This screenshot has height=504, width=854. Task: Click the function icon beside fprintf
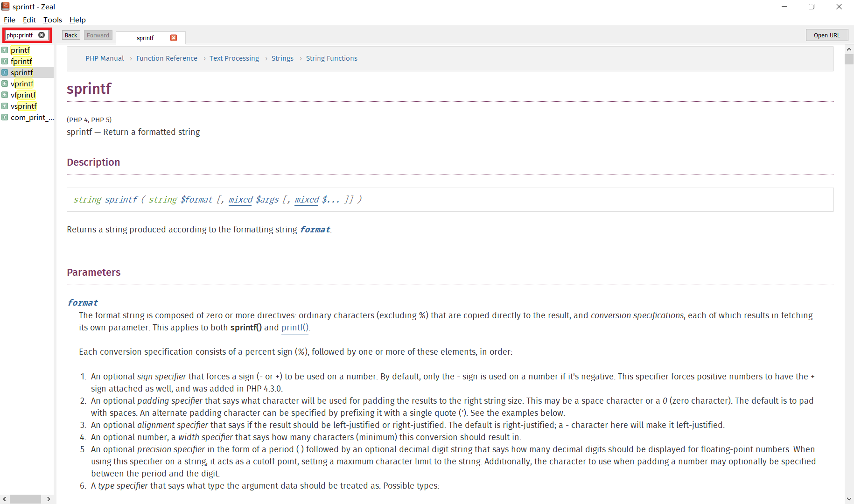5,61
